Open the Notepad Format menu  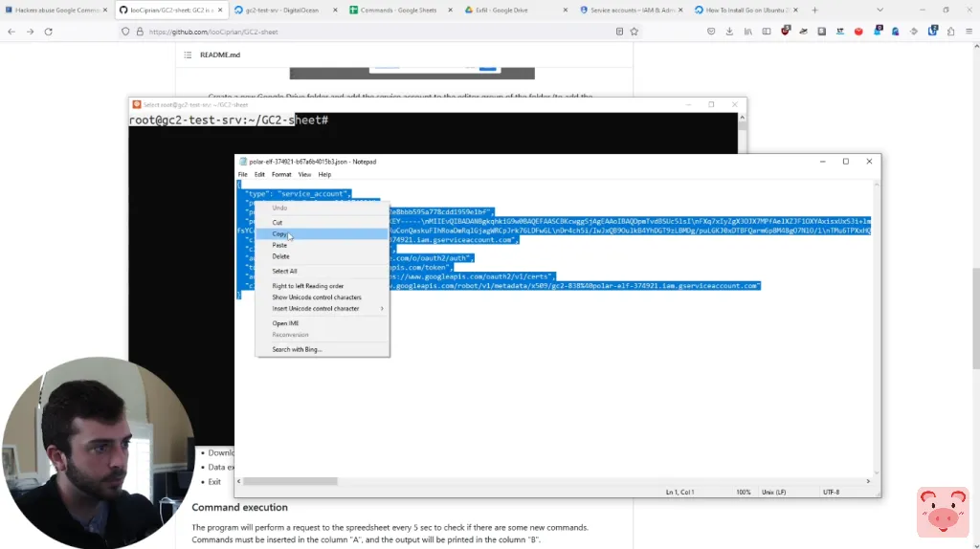[x=281, y=175]
